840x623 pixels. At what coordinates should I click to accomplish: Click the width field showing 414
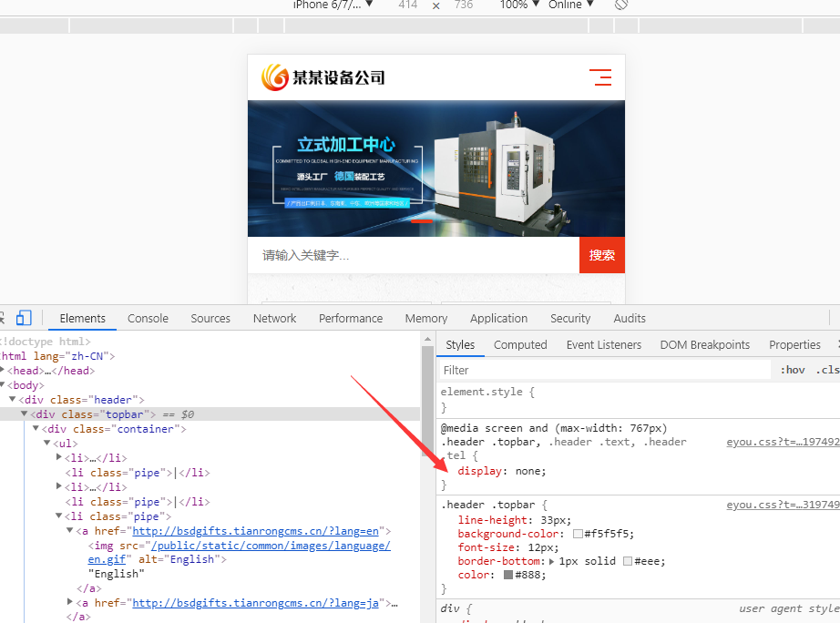point(407,5)
